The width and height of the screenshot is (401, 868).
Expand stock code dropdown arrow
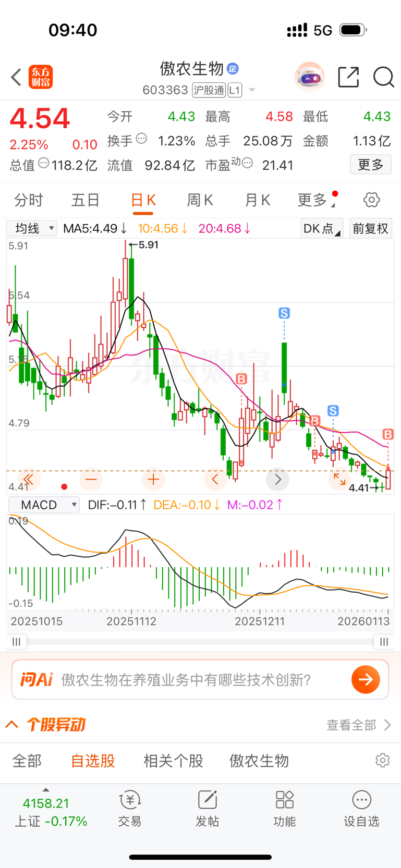click(252, 90)
